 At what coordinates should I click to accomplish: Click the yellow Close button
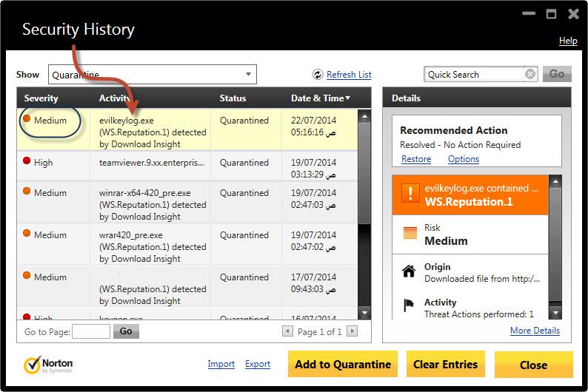click(534, 365)
